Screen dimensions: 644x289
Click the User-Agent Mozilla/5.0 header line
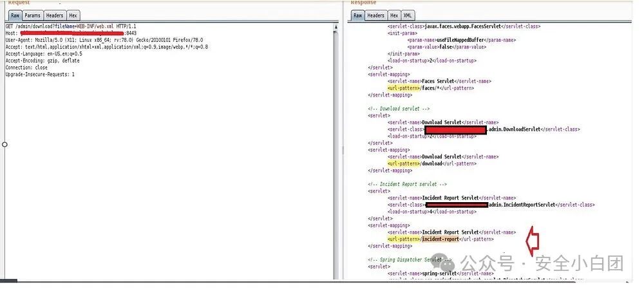click(x=104, y=41)
